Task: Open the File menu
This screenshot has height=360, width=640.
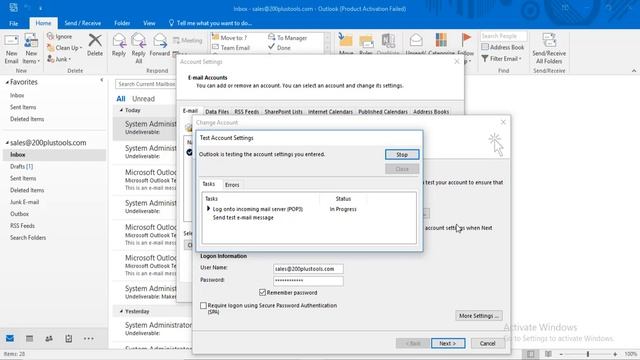Action: pos(13,23)
